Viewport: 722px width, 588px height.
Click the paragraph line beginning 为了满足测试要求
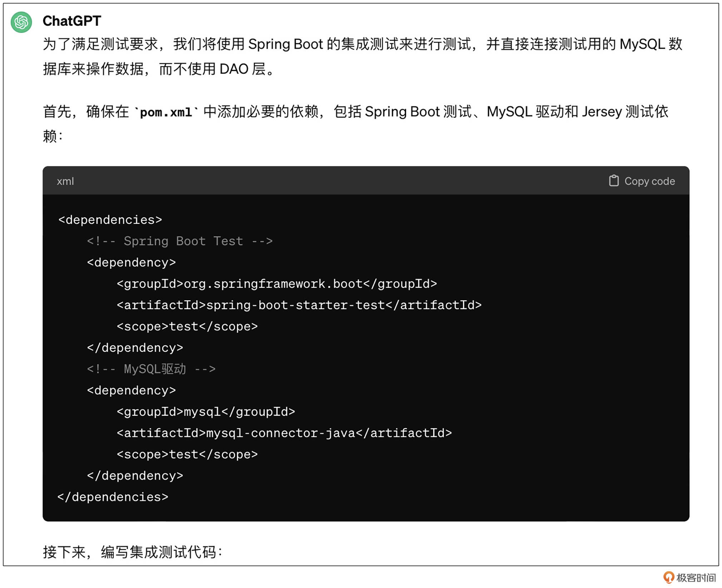(362, 44)
